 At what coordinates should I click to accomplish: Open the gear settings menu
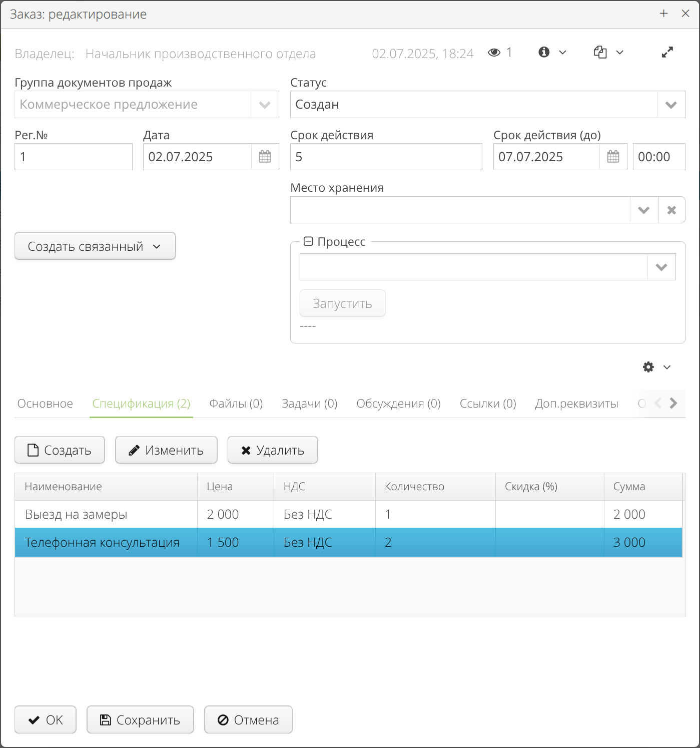[655, 367]
